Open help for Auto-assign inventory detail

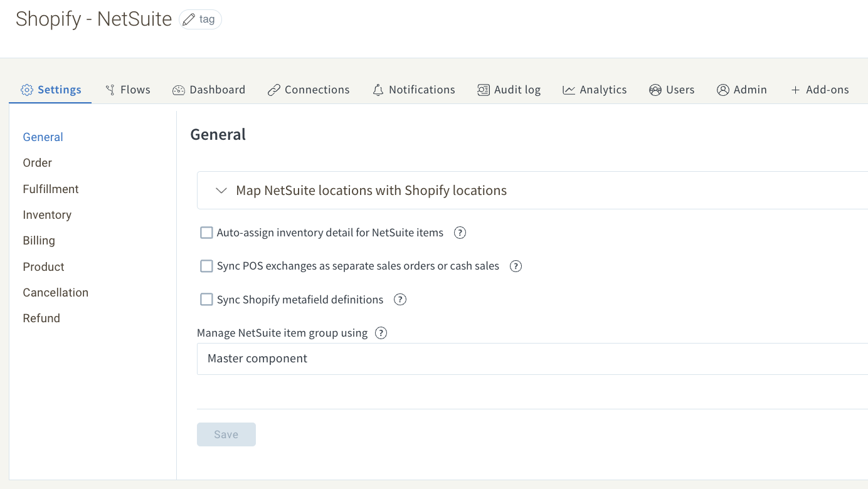coord(460,233)
